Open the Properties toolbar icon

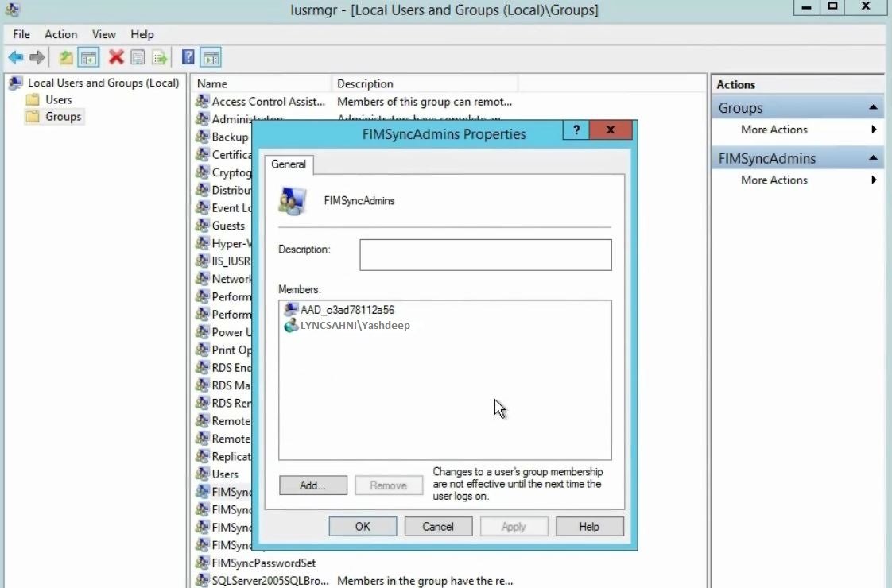[138, 57]
